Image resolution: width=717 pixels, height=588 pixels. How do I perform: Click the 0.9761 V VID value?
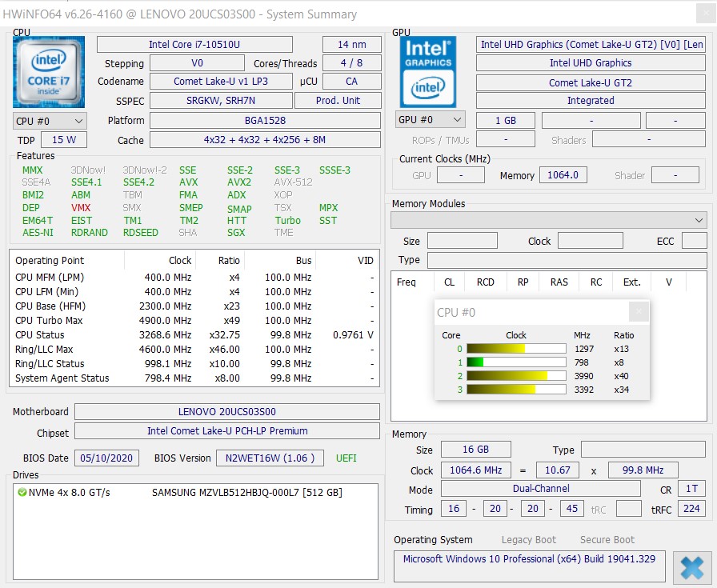pos(353,335)
